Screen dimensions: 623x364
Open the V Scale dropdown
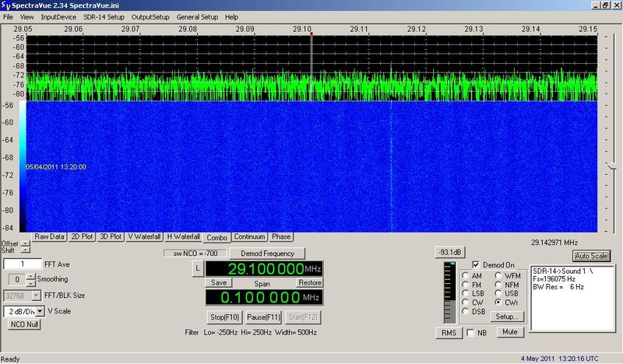[x=40, y=311]
